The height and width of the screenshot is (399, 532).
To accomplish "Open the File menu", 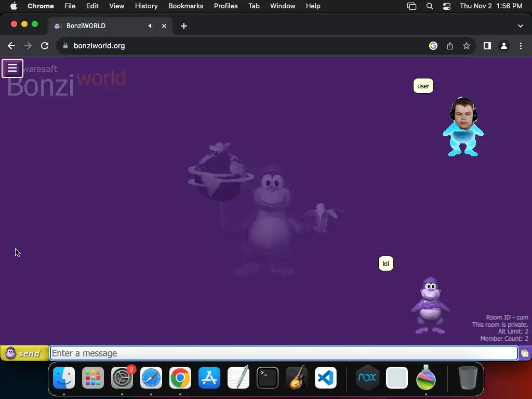I will pyautogui.click(x=70, y=6).
